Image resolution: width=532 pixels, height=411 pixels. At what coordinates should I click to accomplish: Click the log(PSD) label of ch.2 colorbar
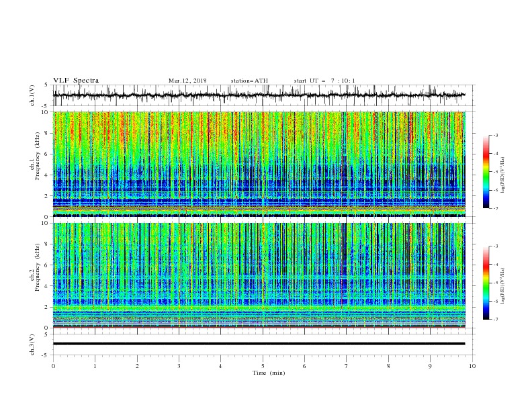point(503,286)
